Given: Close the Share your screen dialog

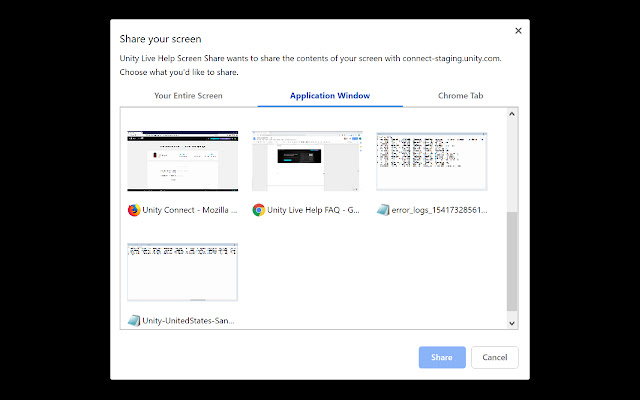Looking at the screenshot, I should click(518, 31).
